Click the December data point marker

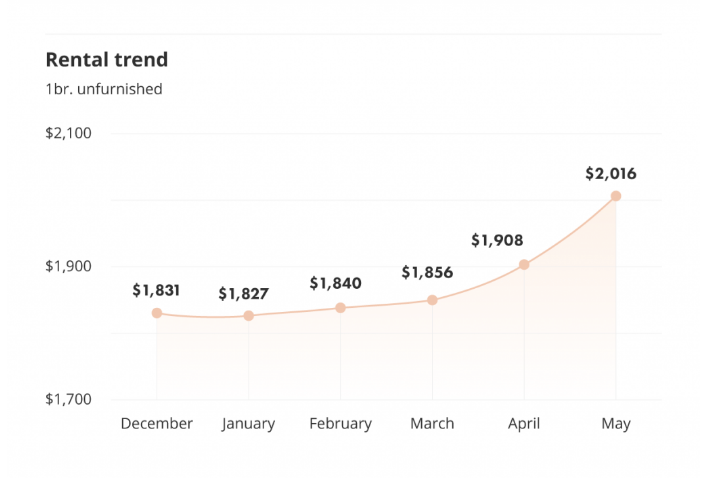coord(157,313)
